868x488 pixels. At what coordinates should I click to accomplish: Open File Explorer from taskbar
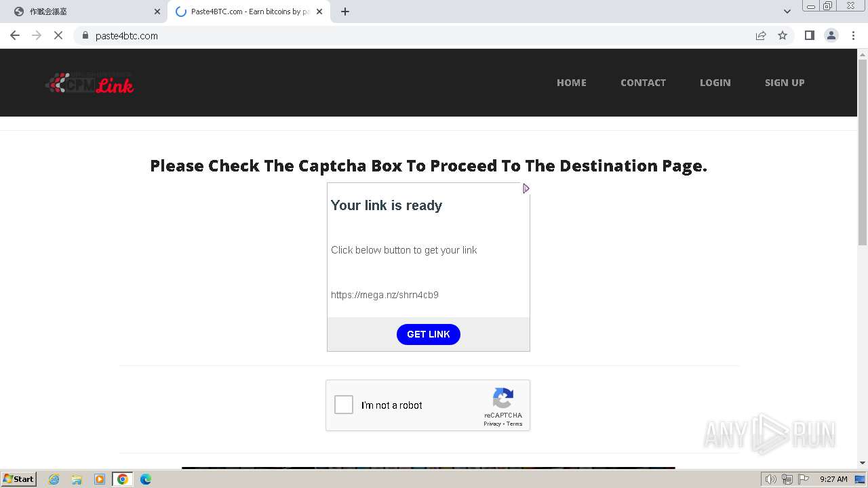77,479
